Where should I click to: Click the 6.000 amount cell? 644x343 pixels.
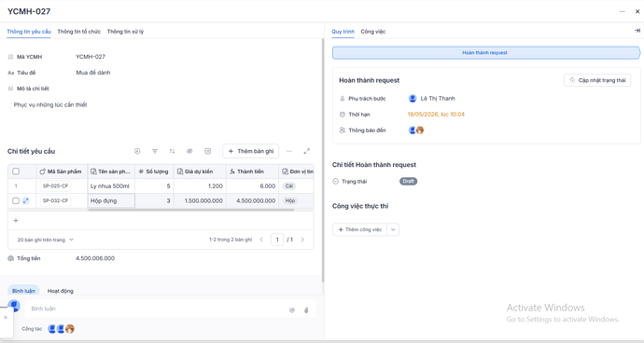pyautogui.click(x=252, y=186)
